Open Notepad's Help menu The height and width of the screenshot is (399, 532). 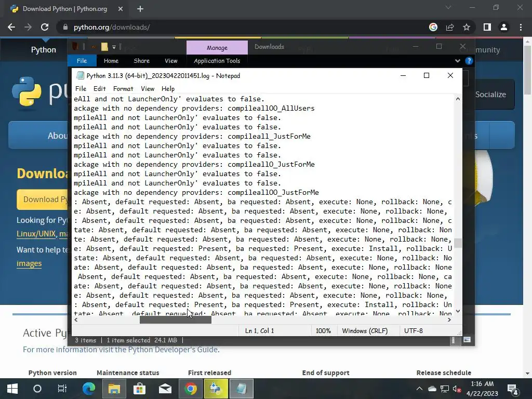168,88
